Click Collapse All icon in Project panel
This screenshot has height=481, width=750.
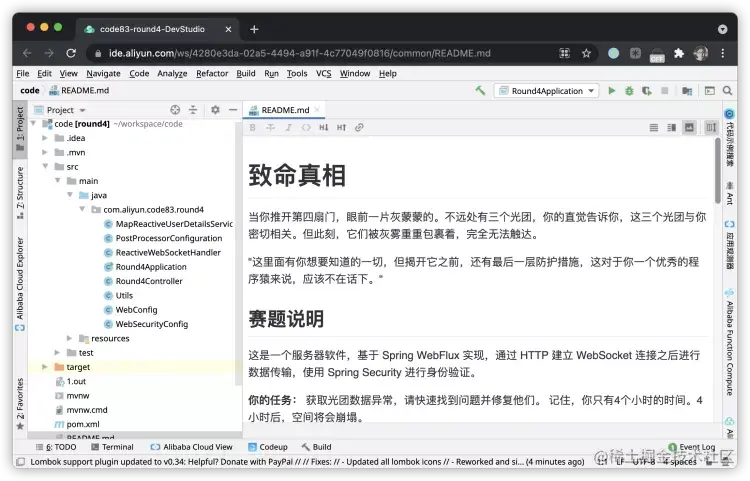193,109
